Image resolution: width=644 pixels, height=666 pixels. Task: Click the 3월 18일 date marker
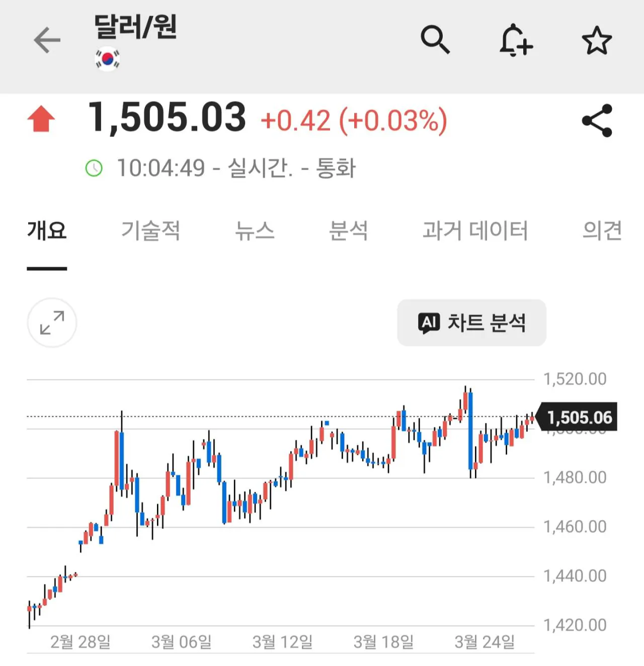[383, 642]
